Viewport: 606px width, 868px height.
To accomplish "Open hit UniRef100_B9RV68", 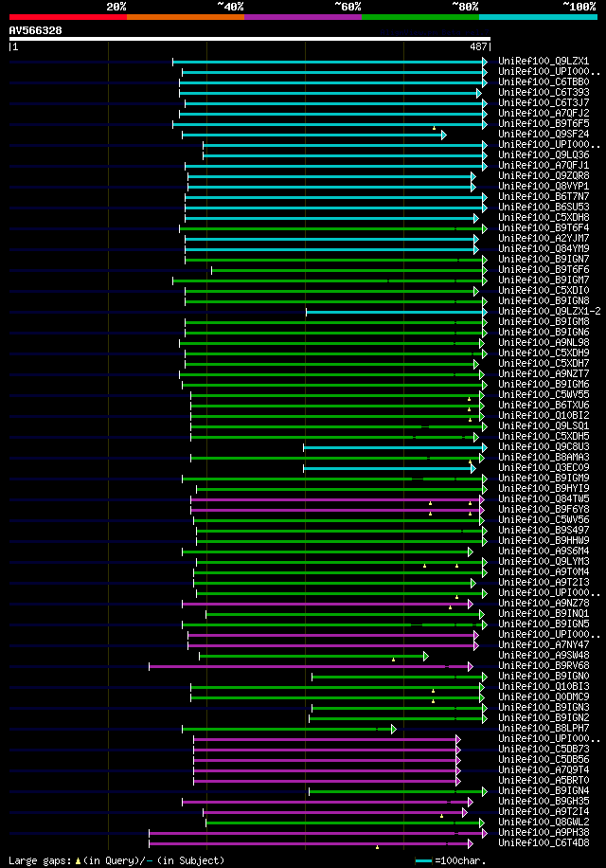I will click(x=544, y=665).
